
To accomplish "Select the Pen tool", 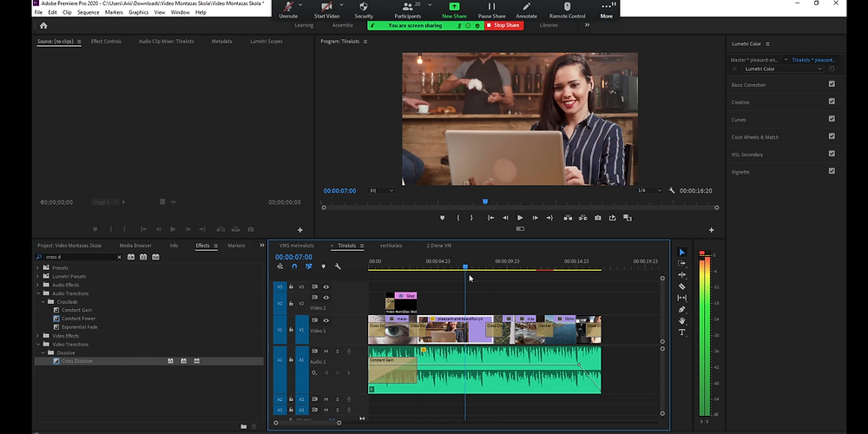I will (x=682, y=310).
